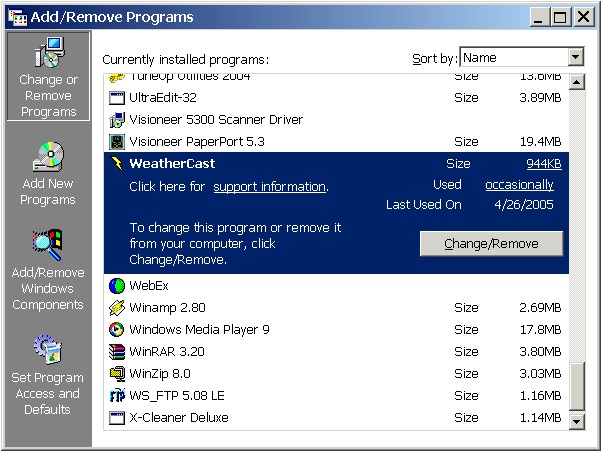Click the vertical scrollbar thumb
The width and height of the screenshot is (601, 452).
point(577,386)
